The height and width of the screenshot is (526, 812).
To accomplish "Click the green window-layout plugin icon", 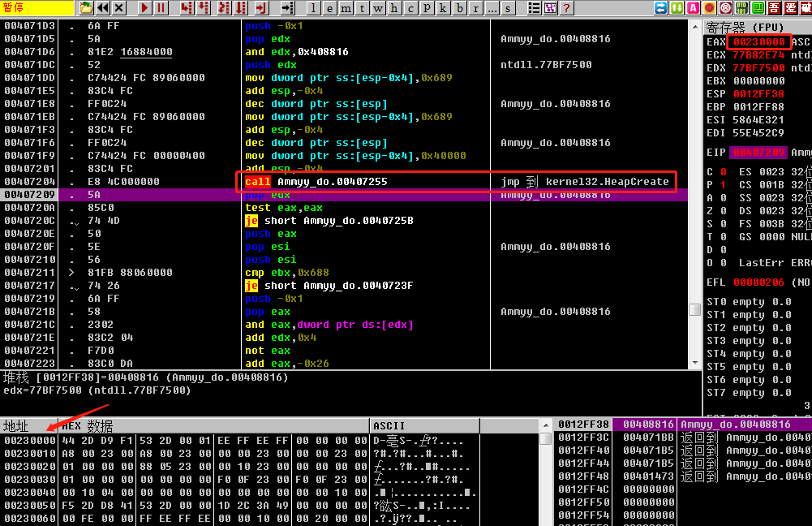I will (x=758, y=8).
